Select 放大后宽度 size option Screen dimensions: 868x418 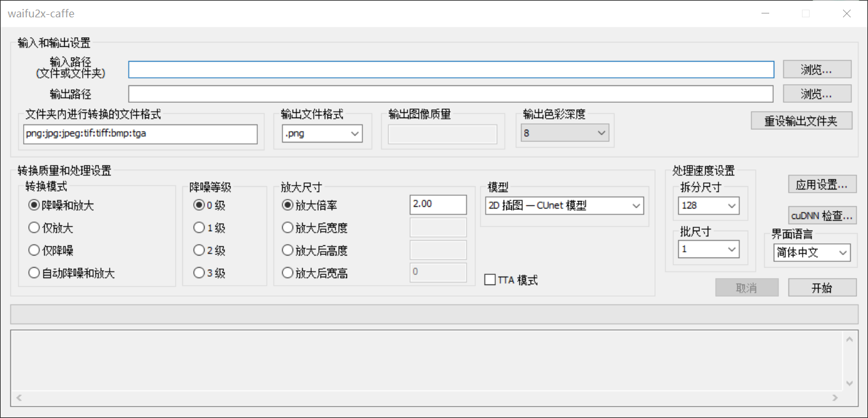pyautogui.click(x=287, y=228)
